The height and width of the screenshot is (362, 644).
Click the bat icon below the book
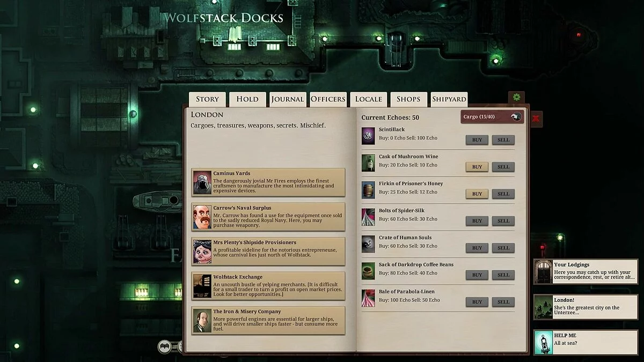[x=164, y=346]
